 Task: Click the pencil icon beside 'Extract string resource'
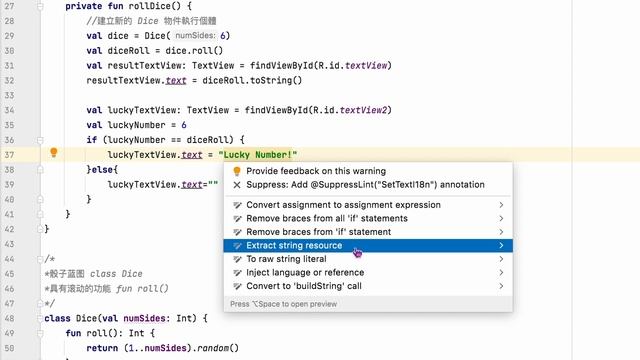pyautogui.click(x=237, y=245)
